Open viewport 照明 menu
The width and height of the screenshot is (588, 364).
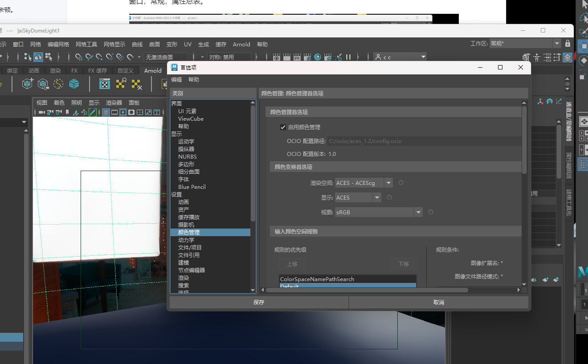click(x=77, y=102)
